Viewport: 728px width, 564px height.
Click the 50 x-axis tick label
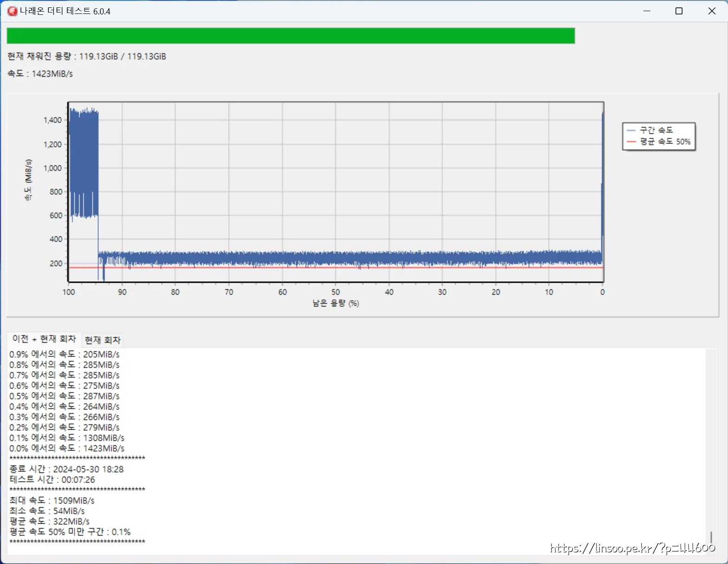335,292
